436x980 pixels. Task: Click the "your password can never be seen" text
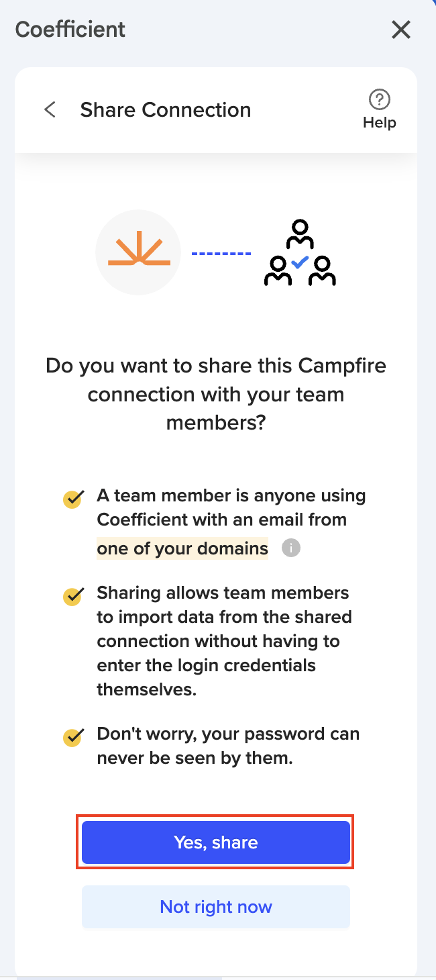coord(228,746)
